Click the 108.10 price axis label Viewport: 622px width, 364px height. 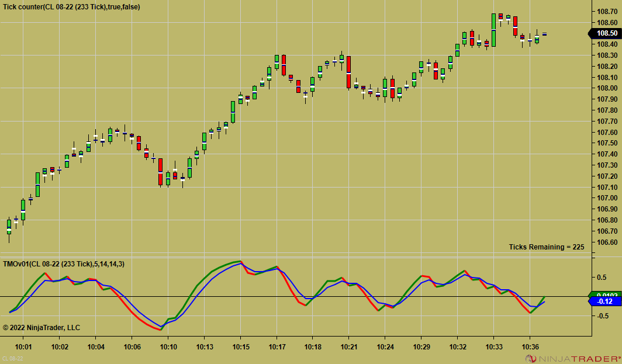[607, 77]
